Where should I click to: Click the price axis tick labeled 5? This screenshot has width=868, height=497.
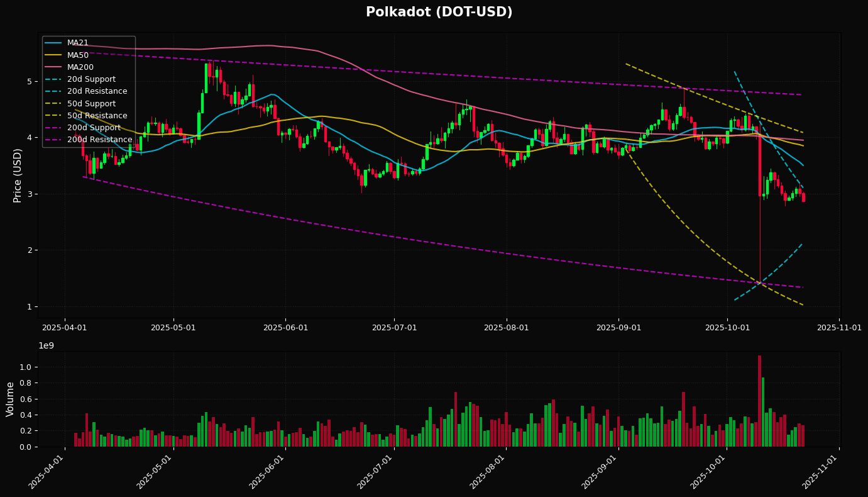pyautogui.click(x=28, y=82)
